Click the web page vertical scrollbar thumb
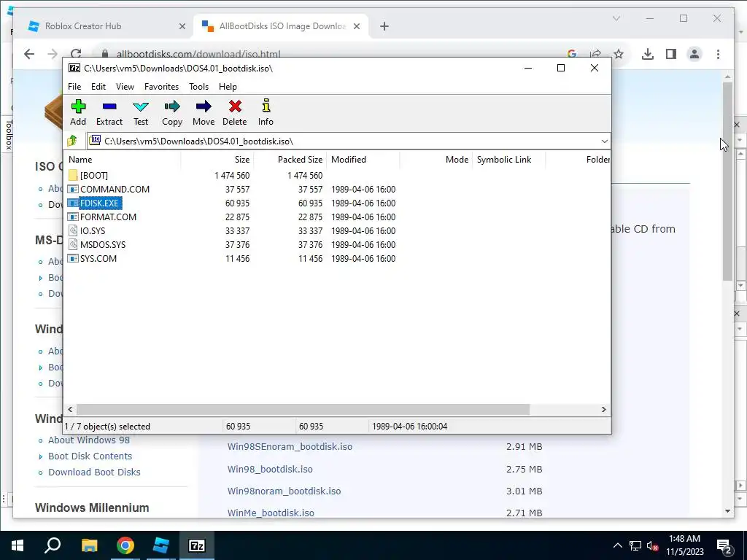This screenshot has height=560, width=747. point(727,181)
